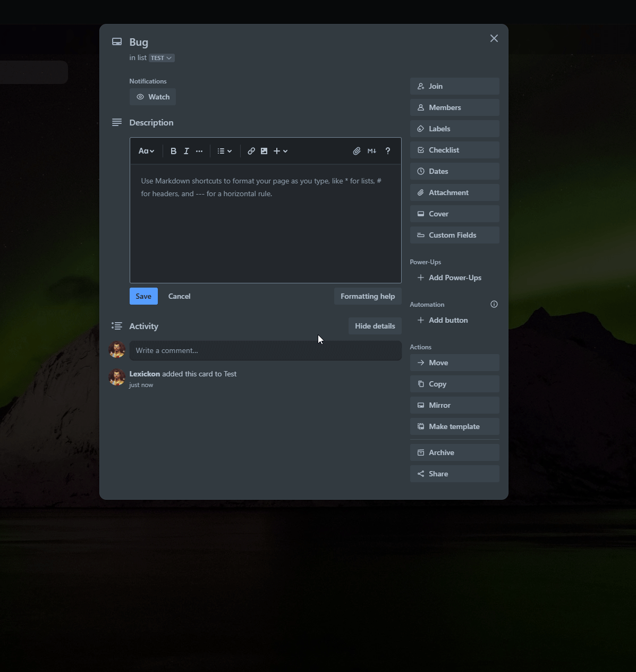Open Formatting help
Viewport: 636px width, 672px height.
(x=368, y=296)
